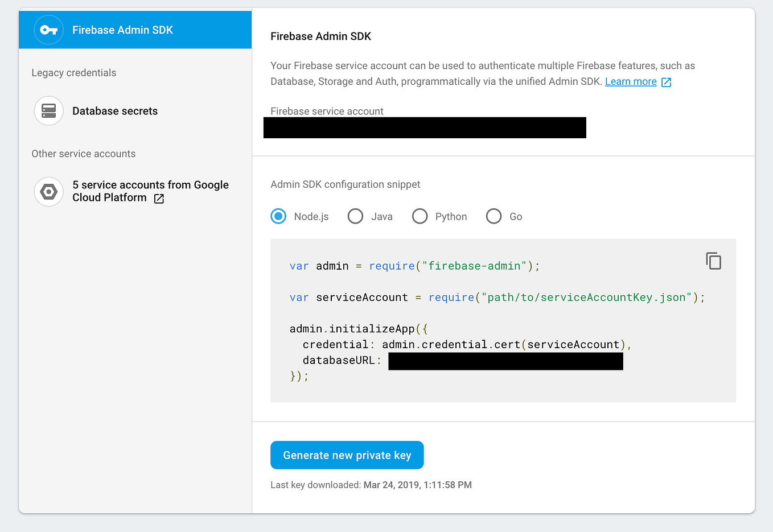Copy the Admin SDK configuration snippet
This screenshot has height=532, width=773.
click(x=713, y=261)
